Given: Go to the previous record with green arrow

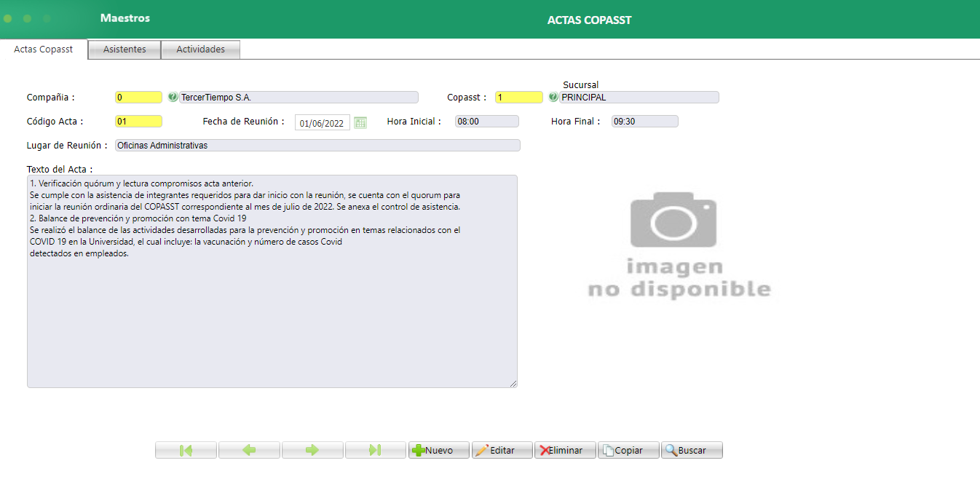Looking at the screenshot, I should pos(248,449).
